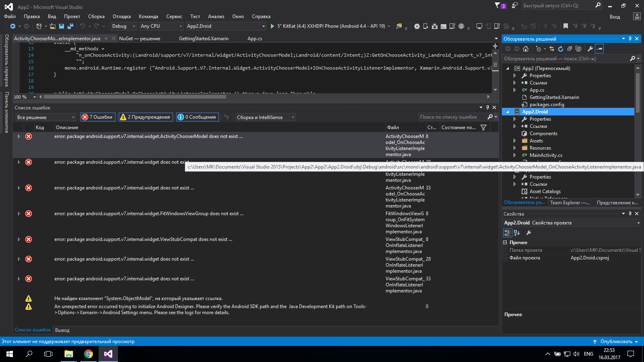Screen dimensions: 644x362
Task: Click the Find in Files toolbar icon
Action: [399, 26]
